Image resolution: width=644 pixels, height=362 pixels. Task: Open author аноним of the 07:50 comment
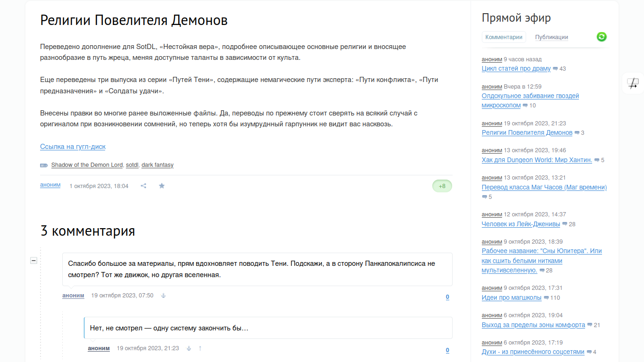[73, 296]
